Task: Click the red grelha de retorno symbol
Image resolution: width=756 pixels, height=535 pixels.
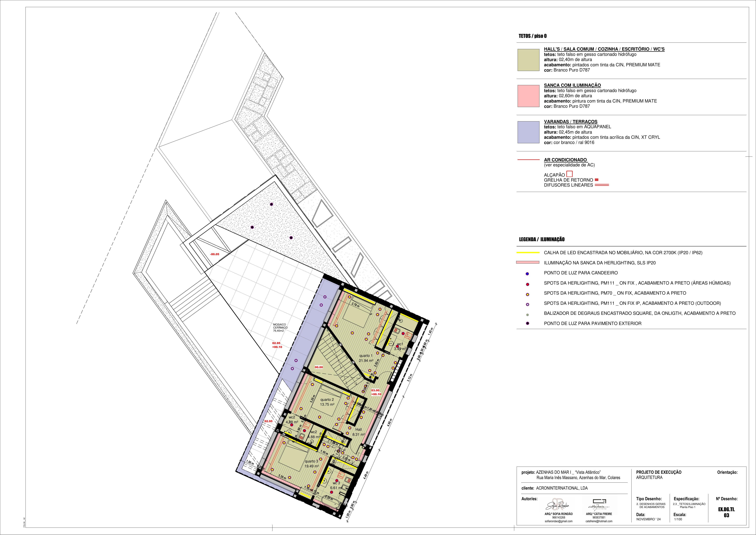Action: coord(596,180)
